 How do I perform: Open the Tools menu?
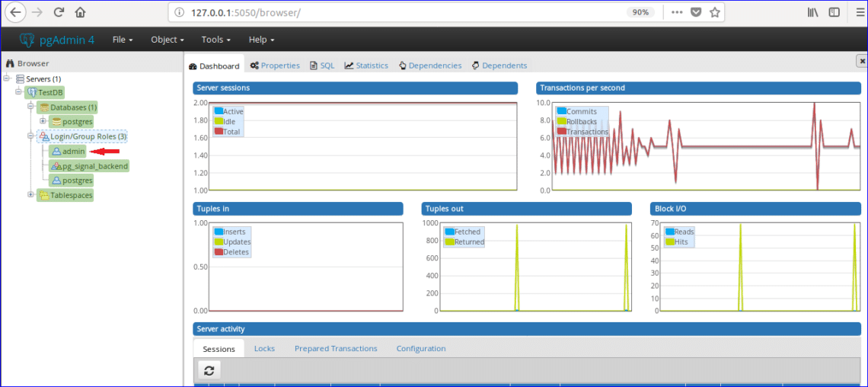pos(216,40)
